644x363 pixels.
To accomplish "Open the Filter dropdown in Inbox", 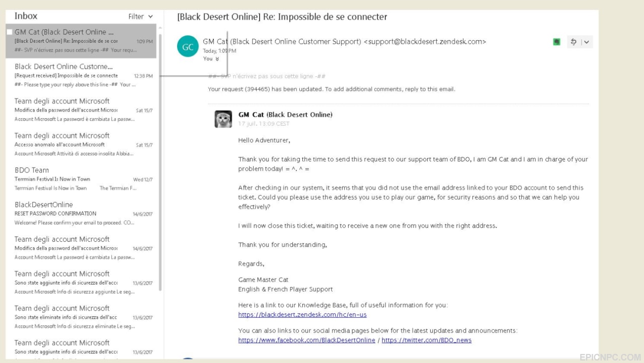I will click(x=140, y=17).
